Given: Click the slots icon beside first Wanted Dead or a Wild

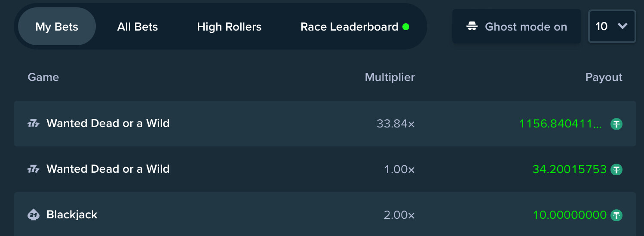Looking at the screenshot, I should point(34,124).
